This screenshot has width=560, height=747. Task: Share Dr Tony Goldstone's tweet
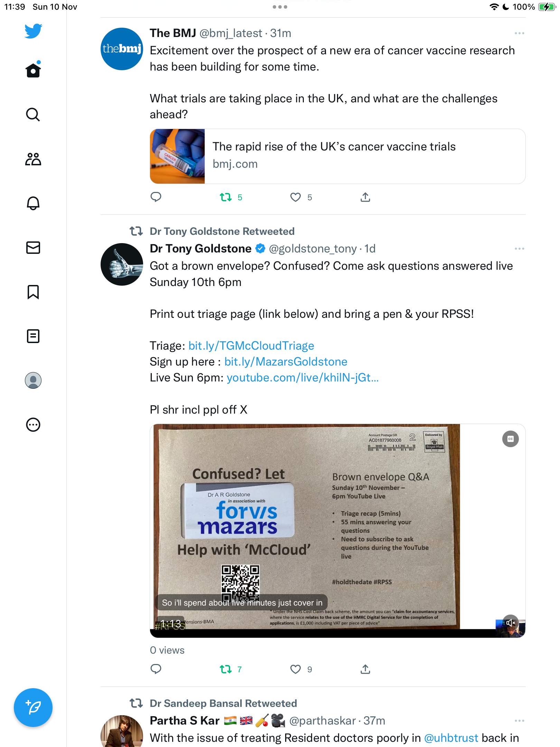point(365,670)
